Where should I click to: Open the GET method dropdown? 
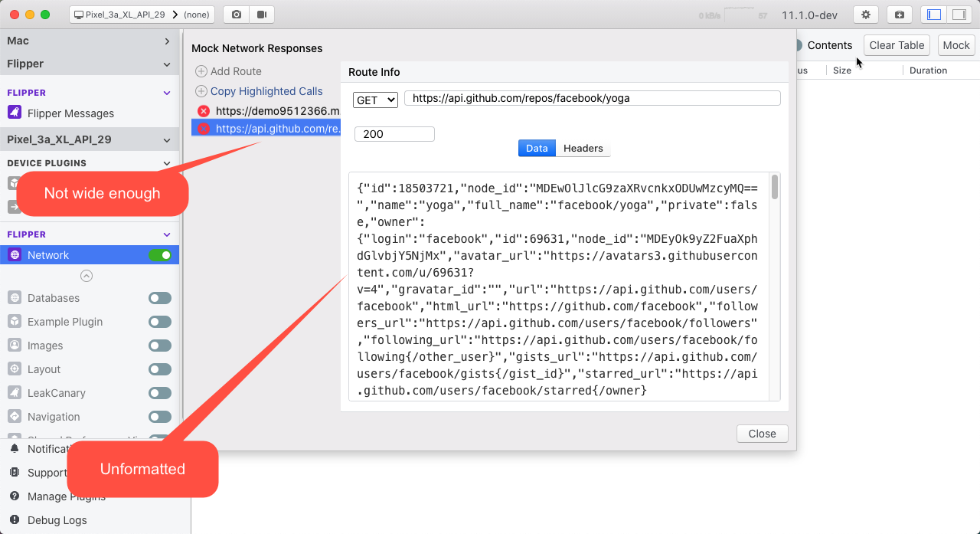click(375, 100)
